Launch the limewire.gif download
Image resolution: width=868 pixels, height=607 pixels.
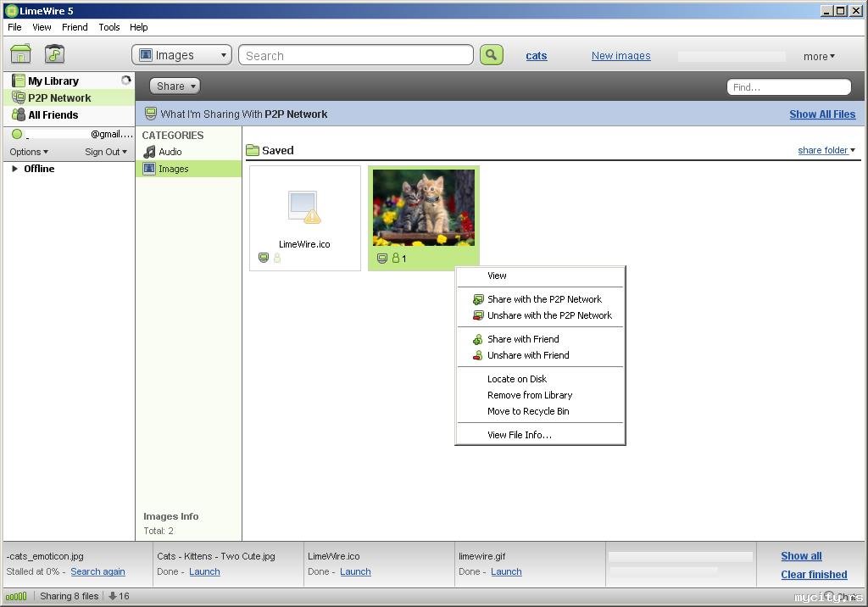pyautogui.click(x=506, y=571)
